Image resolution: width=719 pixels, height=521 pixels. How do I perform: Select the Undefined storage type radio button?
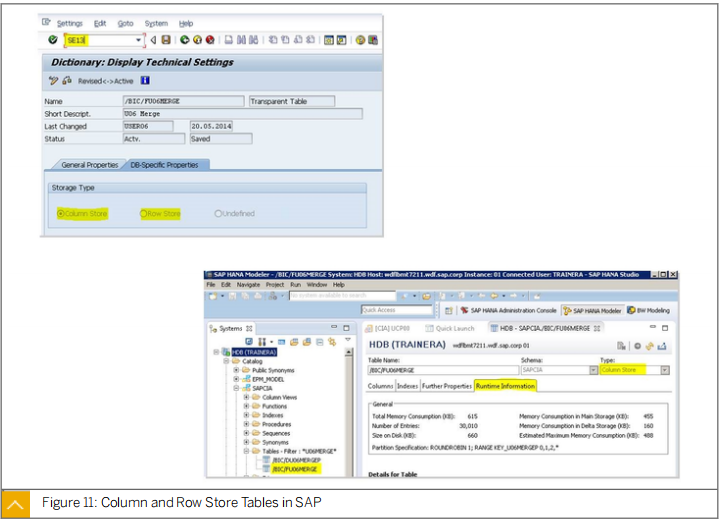(218, 213)
